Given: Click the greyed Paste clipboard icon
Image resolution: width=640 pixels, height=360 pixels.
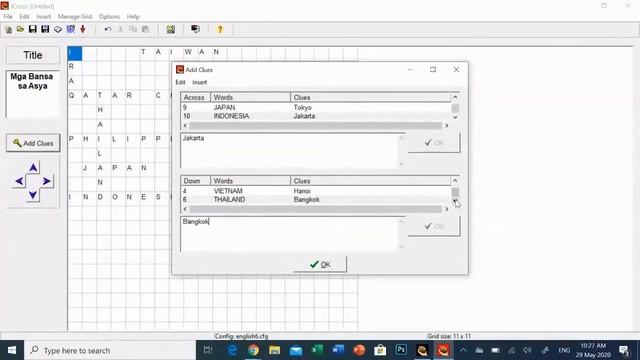Looking at the screenshot, I should [x=145, y=29].
